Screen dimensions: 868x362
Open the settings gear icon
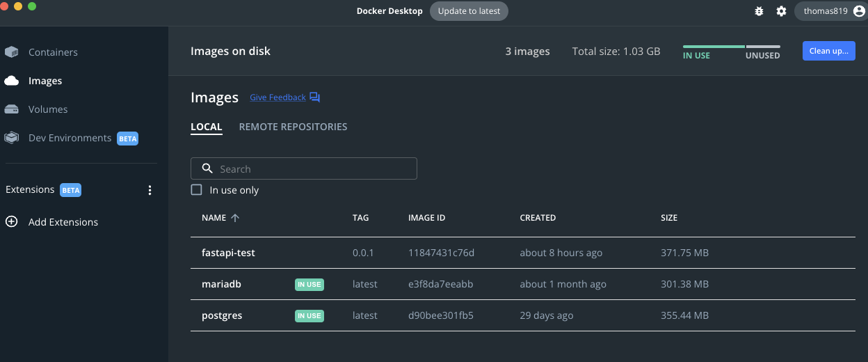pos(781,11)
